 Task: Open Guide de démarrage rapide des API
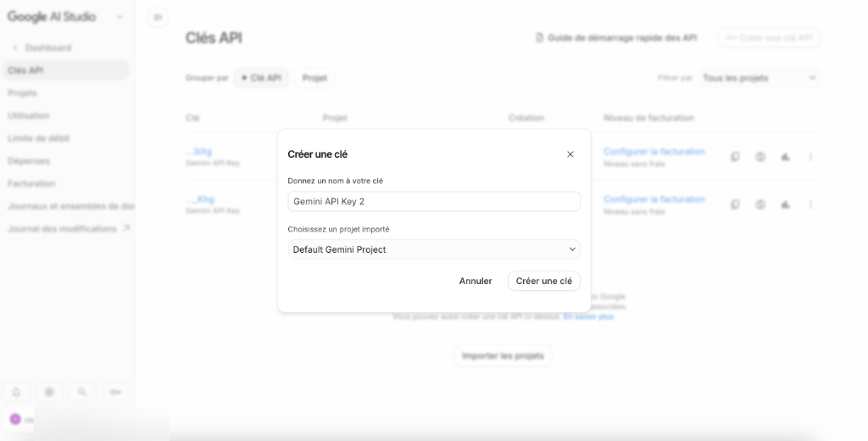coord(616,37)
